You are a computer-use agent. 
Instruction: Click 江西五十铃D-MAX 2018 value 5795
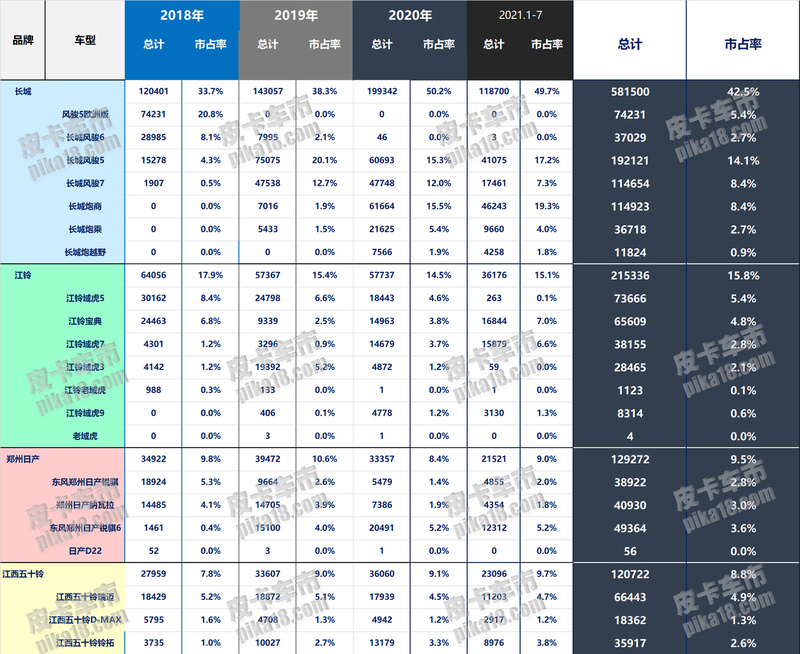point(154,620)
